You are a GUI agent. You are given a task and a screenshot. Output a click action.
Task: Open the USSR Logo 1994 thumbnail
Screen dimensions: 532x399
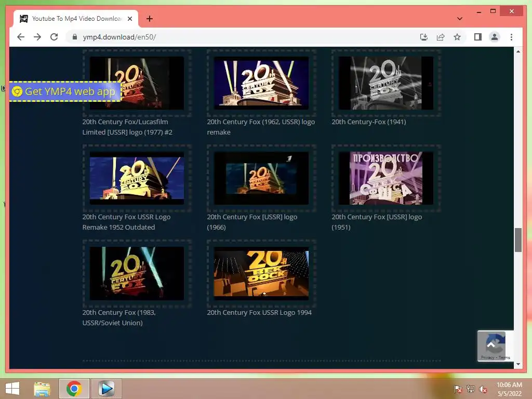pos(261,273)
